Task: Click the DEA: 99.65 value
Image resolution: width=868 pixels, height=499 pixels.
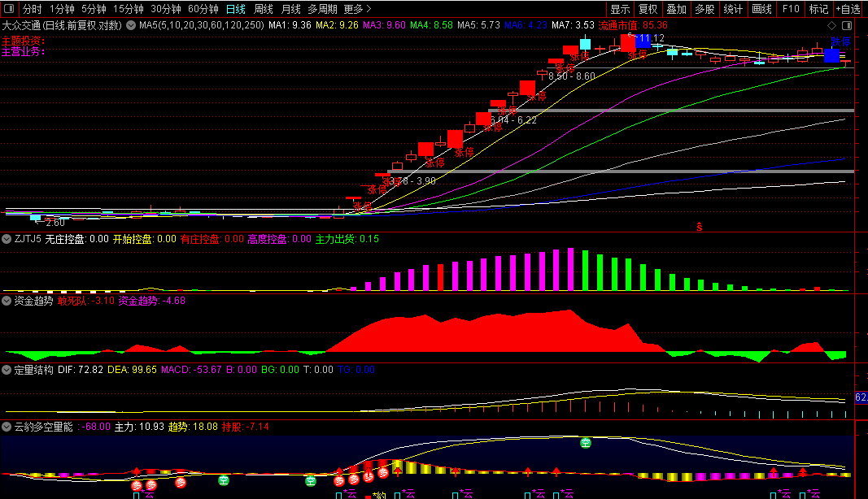Action: click(x=132, y=370)
